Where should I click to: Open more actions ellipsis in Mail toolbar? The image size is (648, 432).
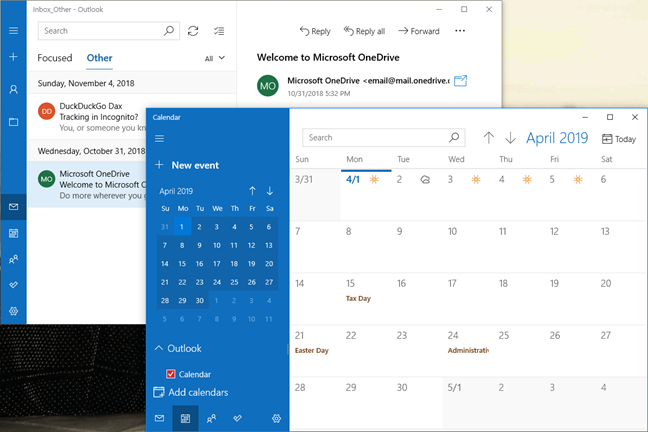[x=460, y=31]
